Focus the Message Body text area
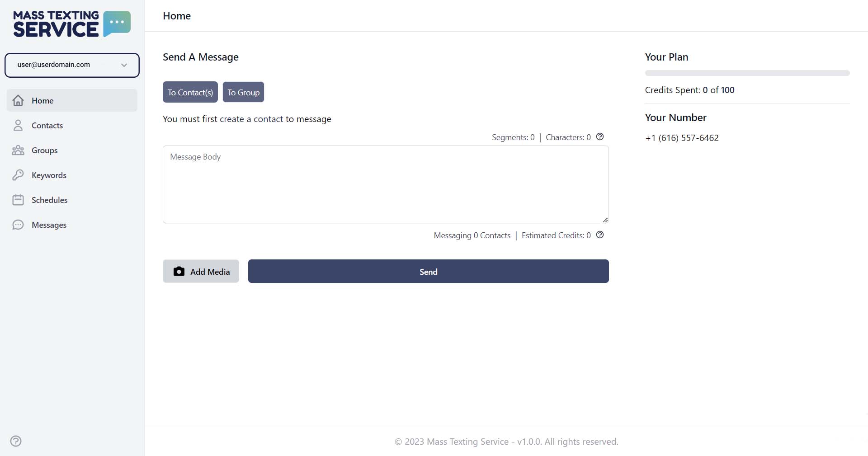The image size is (868, 456). tap(386, 184)
